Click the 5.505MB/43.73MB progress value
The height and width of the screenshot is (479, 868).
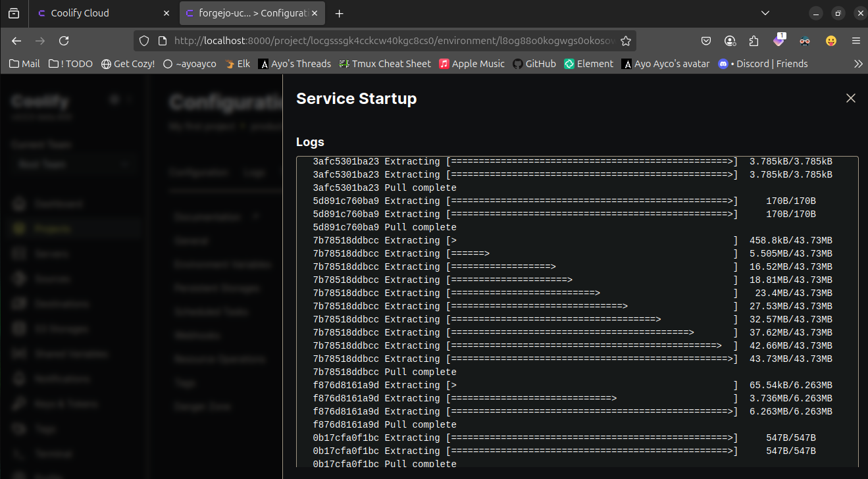(790, 253)
